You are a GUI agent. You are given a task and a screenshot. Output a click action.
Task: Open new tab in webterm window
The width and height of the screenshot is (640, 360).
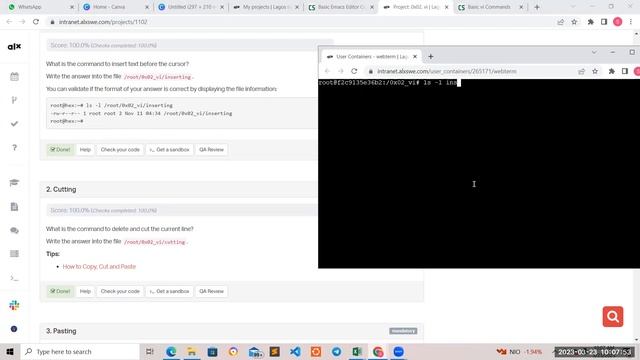click(431, 56)
